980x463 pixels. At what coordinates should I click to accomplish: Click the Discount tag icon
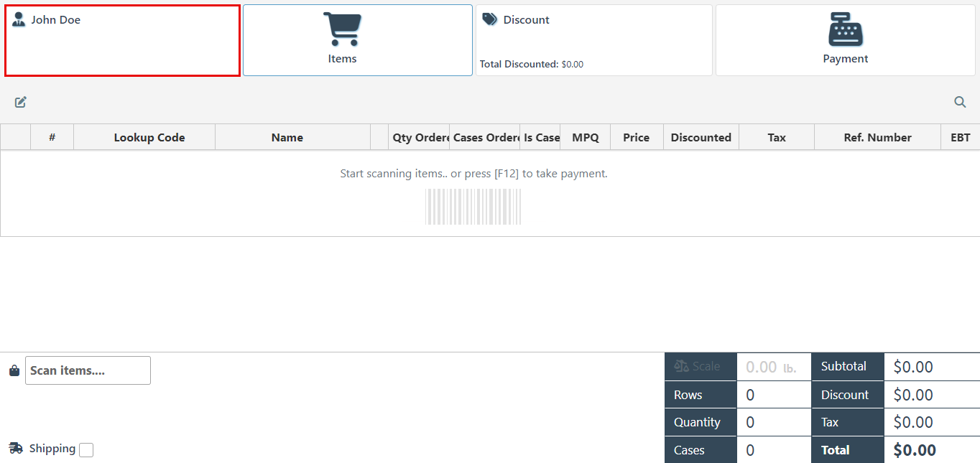click(490, 19)
